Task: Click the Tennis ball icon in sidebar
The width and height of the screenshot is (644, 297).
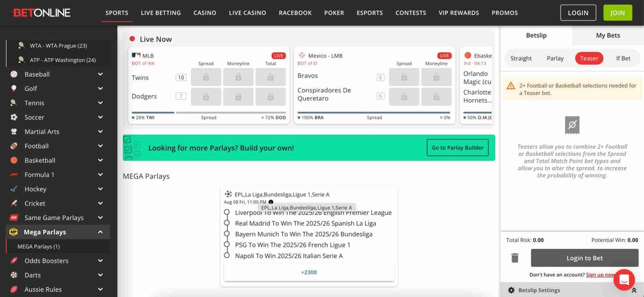Action: [14, 103]
